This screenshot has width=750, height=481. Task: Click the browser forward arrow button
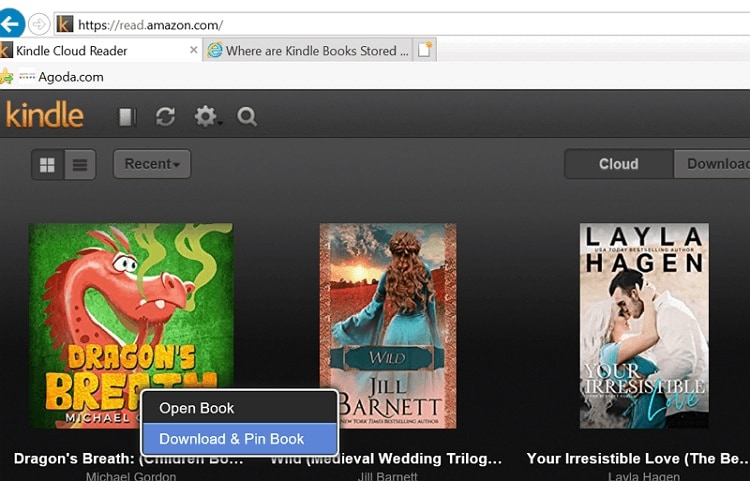[x=39, y=24]
